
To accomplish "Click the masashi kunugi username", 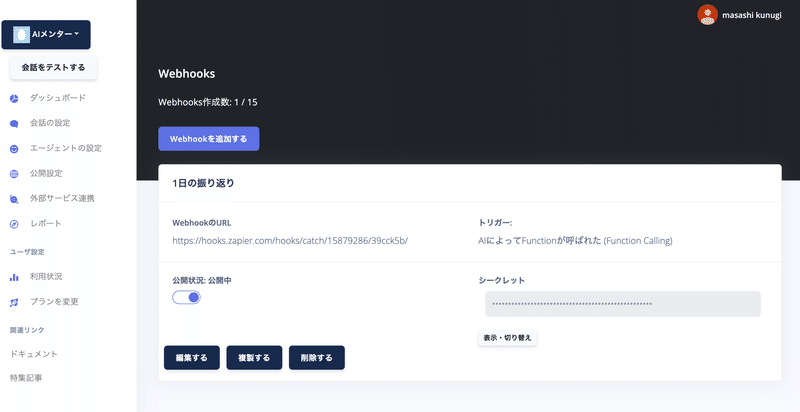I will 752,15.
